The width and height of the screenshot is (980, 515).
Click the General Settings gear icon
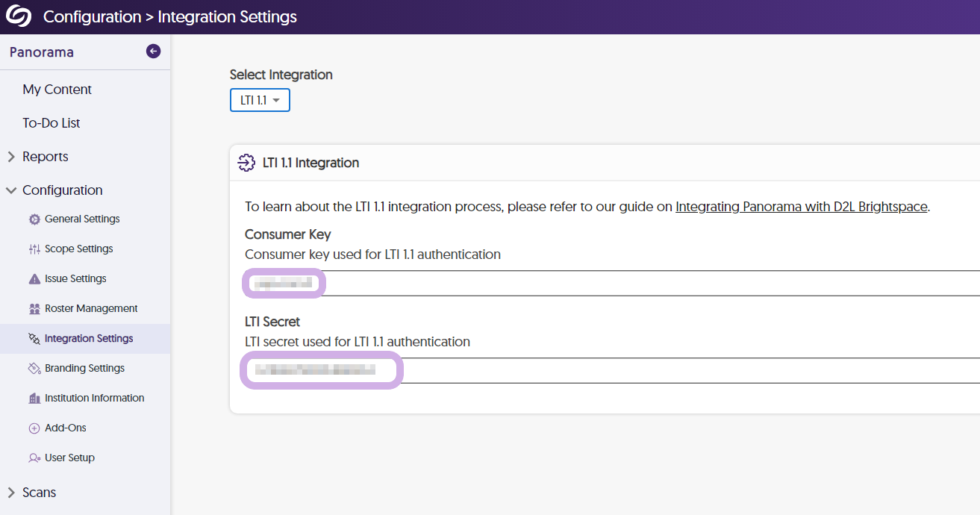(34, 219)
